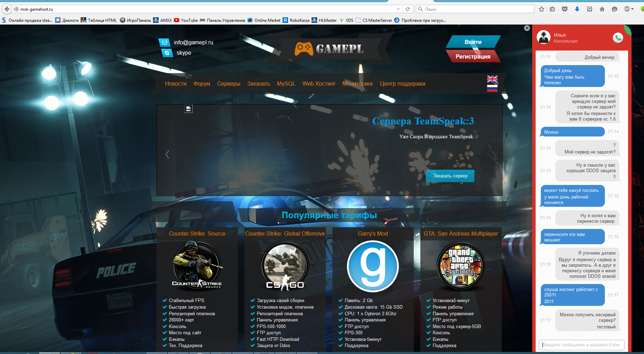Open the bookmarks list icon in the toolbar
The image size is (644, 354).
552,9
